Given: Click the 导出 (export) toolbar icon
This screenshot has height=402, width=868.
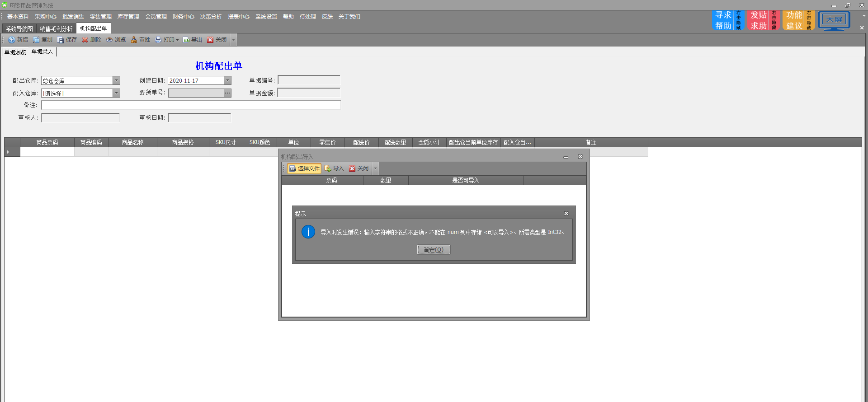Looking at the screenshot, I should tap(186, 40).
